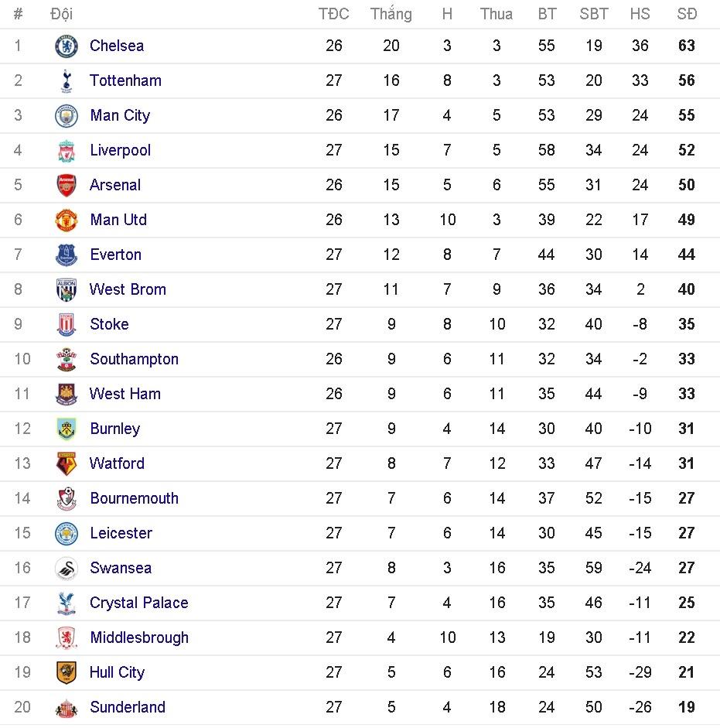Click the Thắng wins column header

point(391,14)
